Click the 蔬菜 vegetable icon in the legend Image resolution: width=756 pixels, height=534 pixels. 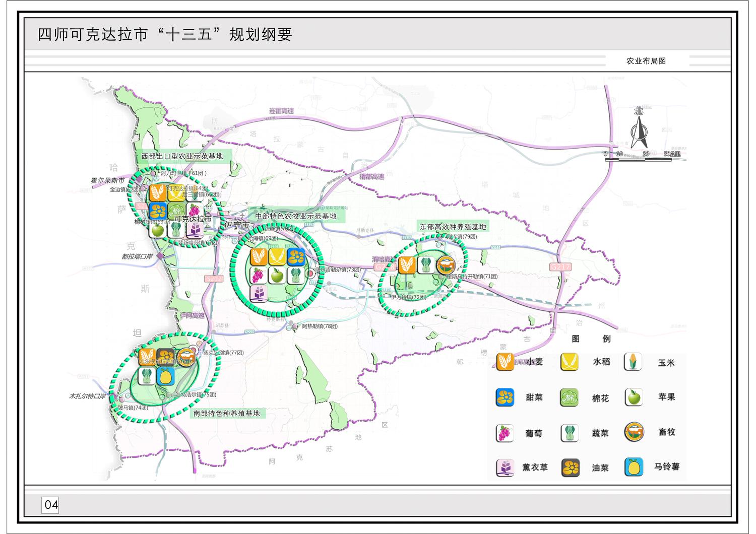[570, 433]
